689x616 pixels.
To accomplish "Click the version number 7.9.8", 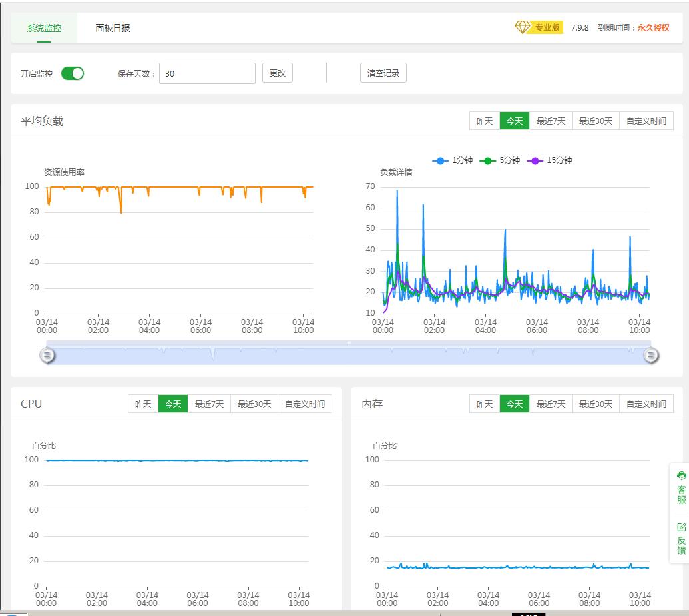I will [x=580, y=28].
